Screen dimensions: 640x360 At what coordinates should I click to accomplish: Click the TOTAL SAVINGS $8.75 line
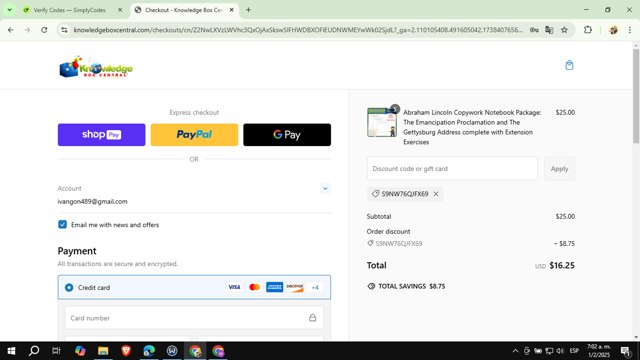pyautogui.click(x=406, y=287)
